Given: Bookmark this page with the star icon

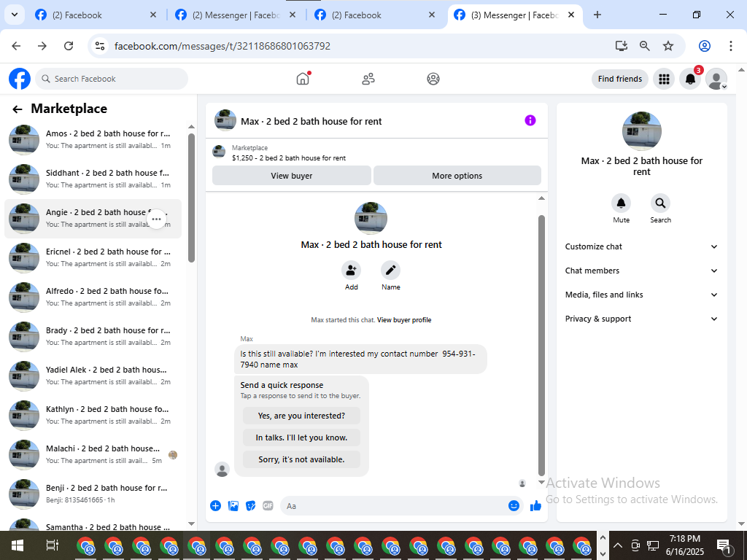Looking at the screenshot, I should pos(668,46).
